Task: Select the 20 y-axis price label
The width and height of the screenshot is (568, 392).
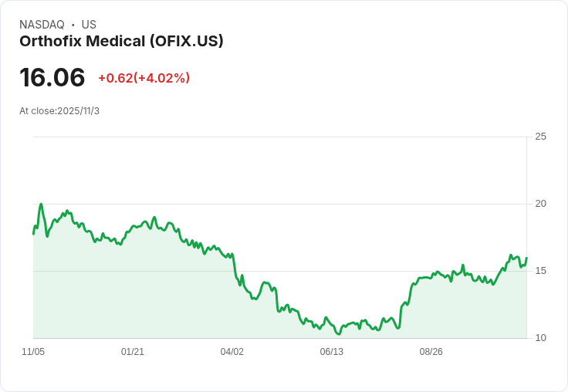Action: point(540,204)
